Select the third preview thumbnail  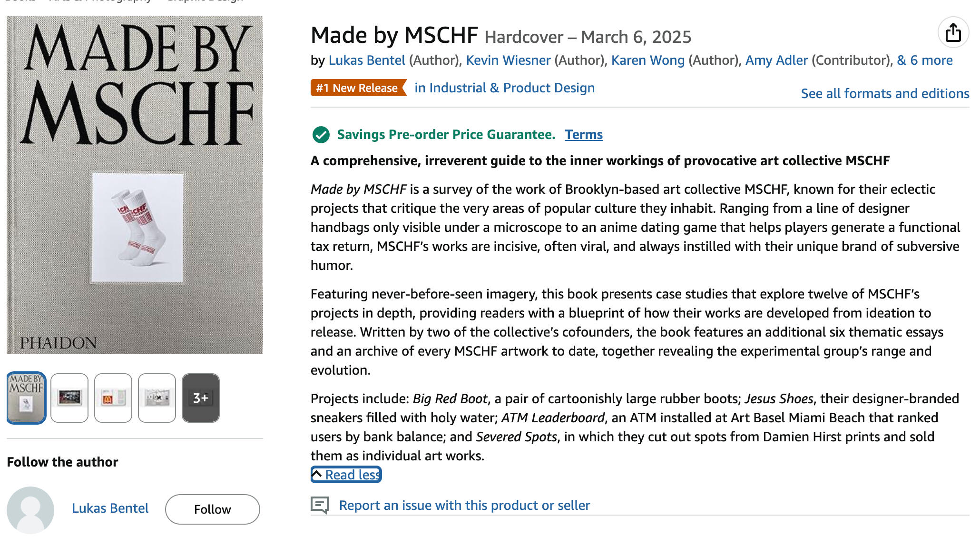pyautogui.click(x=113, y=398)
